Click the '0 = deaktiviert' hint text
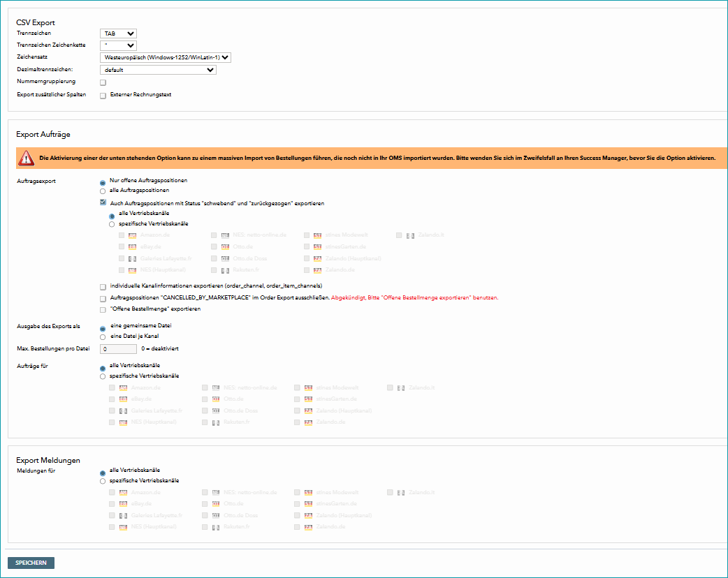This screenshot has width=728, height=578. coord(160,349)
